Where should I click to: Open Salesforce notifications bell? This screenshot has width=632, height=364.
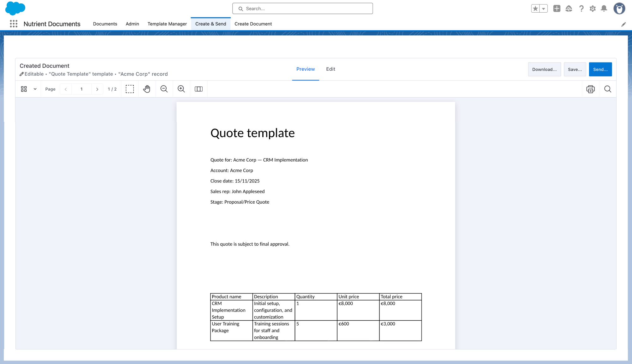(x=604, y=9)
